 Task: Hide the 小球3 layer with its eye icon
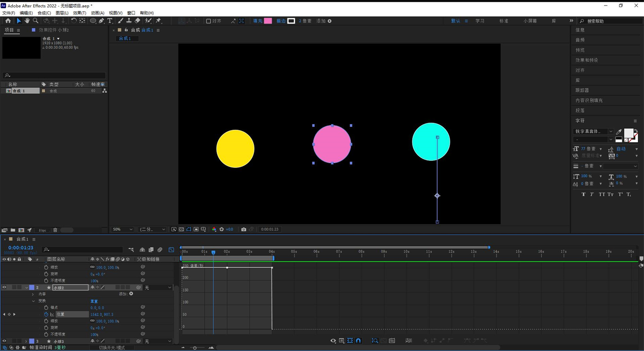tap(4, 341)
